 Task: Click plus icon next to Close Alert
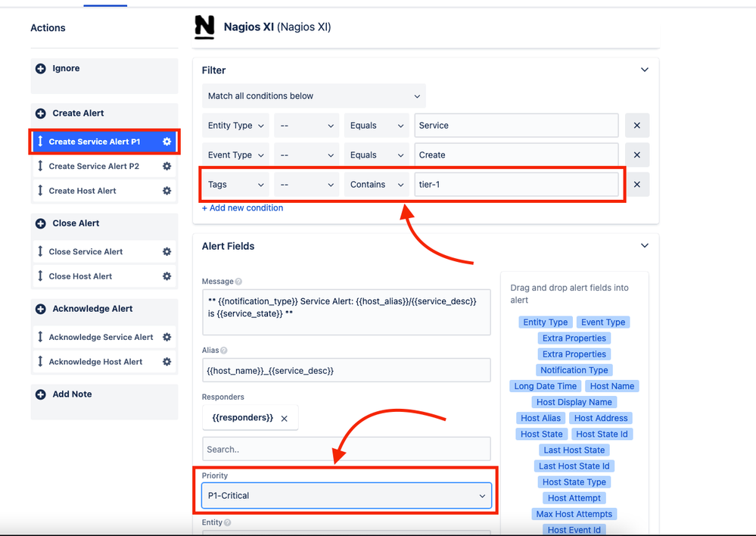tap(41, 223)
